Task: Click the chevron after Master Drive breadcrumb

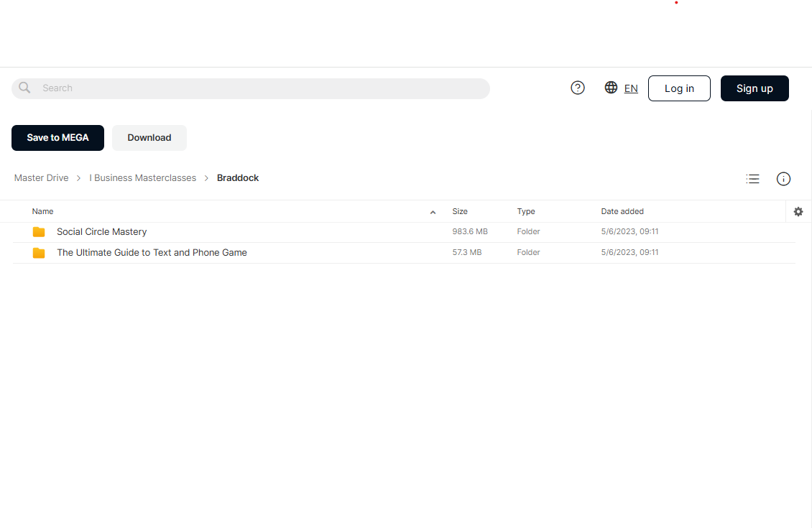Action: click(x=79, y=178)
